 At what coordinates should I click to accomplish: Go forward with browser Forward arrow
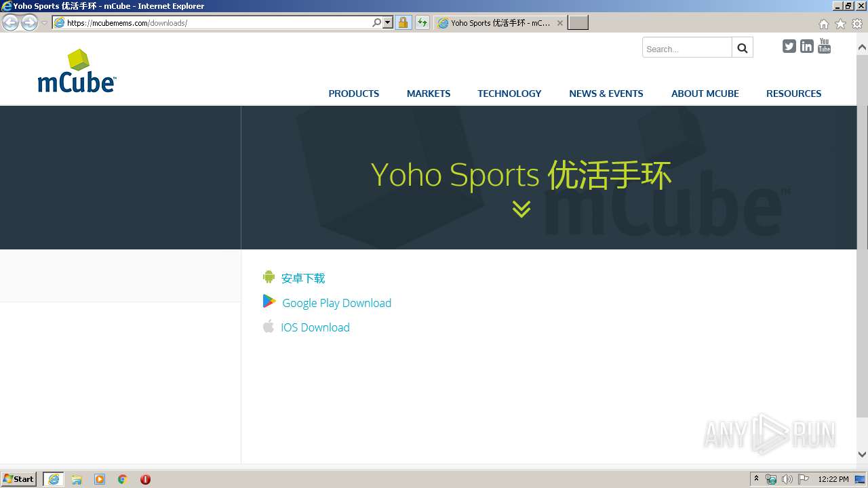(29, 23)
